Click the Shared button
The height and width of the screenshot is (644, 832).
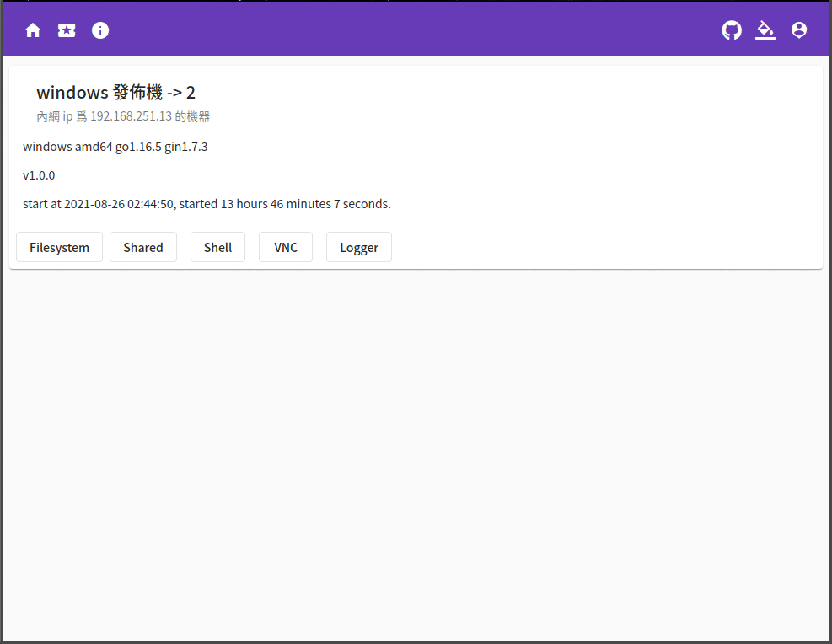coord(142,247)
